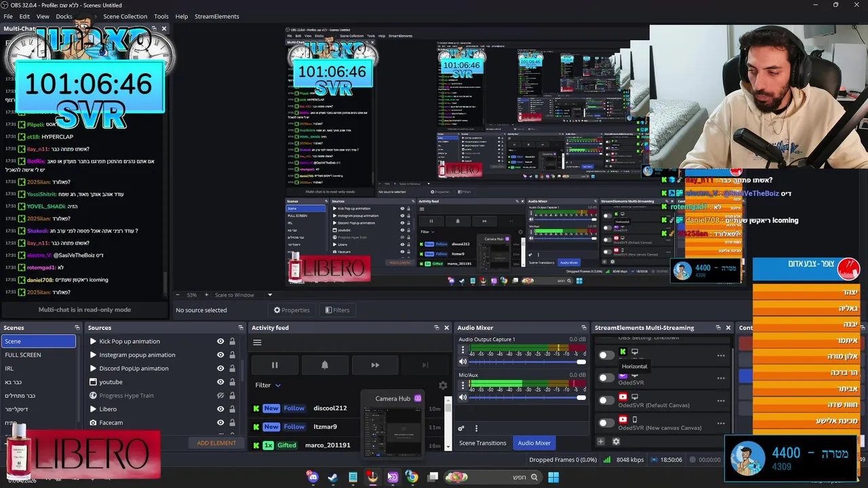Float the Sources dock panel
The width and height of the screenshot is (868, 488).
click(x=240, y=328)
